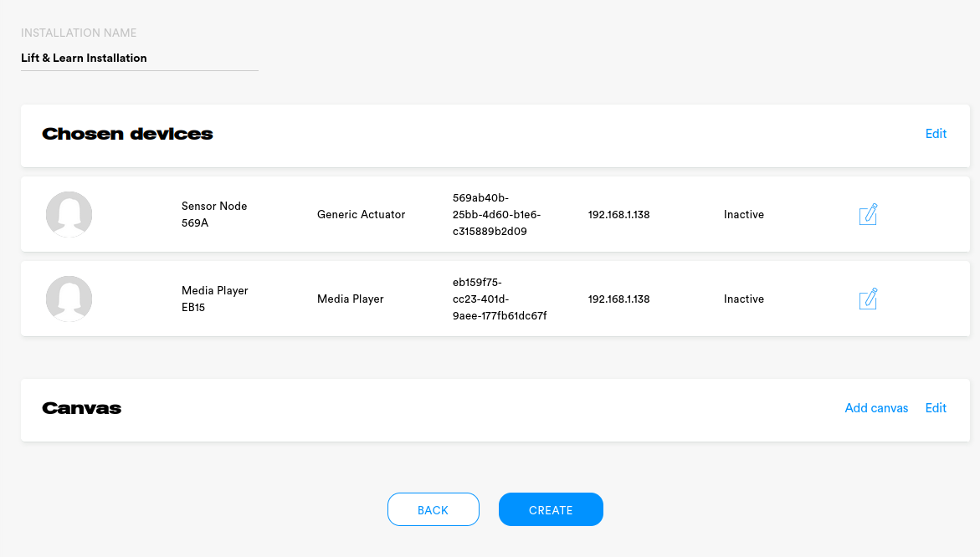Click avatar image of Media Player EB15
This screenshot has width=980, height=557.
[69, 299]
